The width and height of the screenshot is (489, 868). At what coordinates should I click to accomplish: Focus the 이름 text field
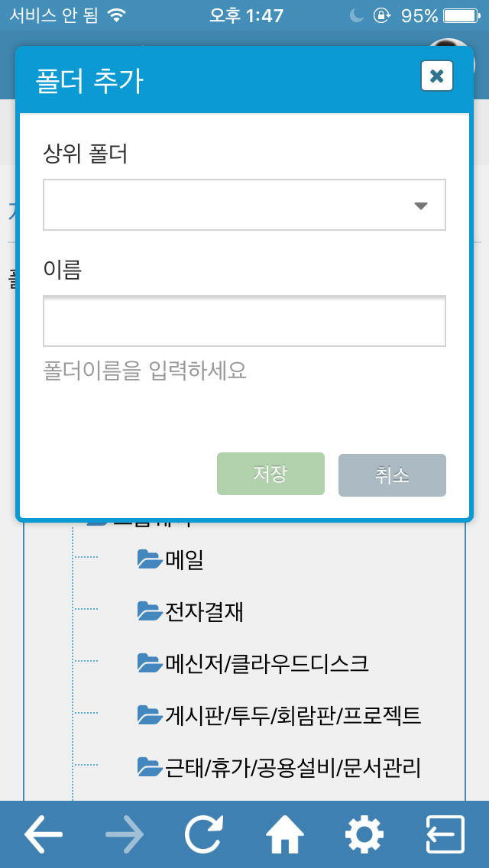244,321
